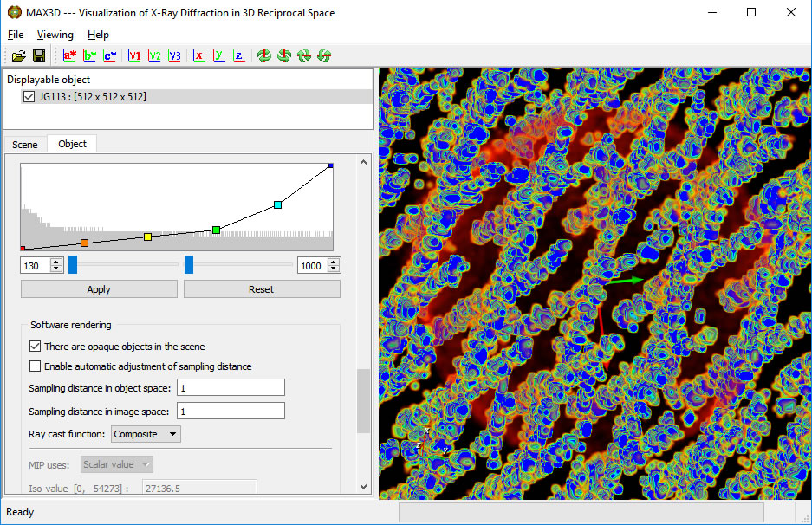This screenshot has height=525, width=812.
Task: Align view to the z axis
Action: [x=238, y=55]
